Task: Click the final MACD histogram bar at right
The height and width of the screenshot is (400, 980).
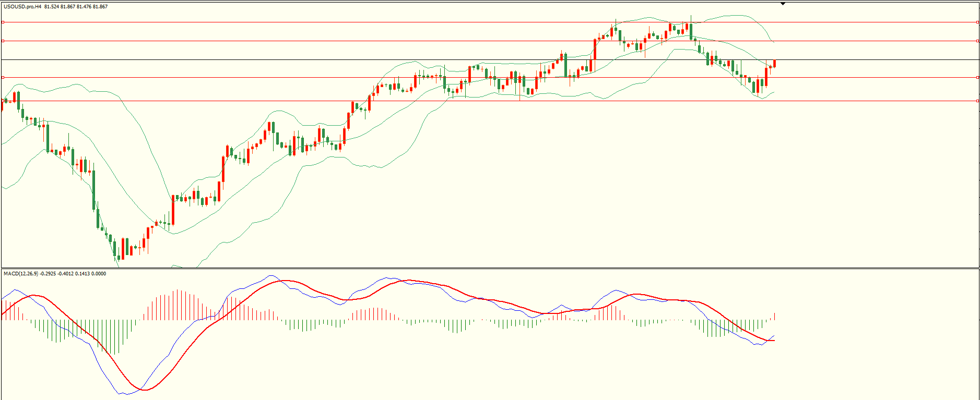Action: (775, 317)
